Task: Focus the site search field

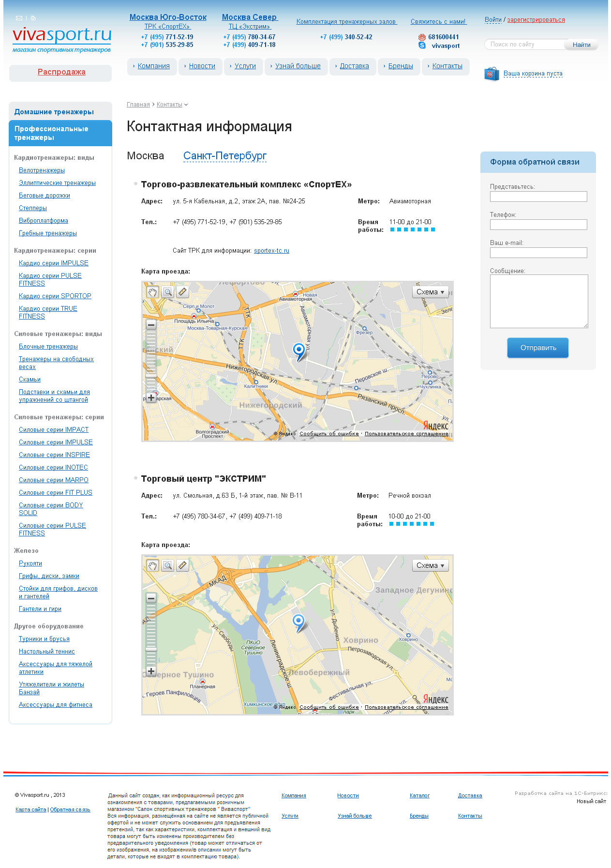Action: point(525,45)
